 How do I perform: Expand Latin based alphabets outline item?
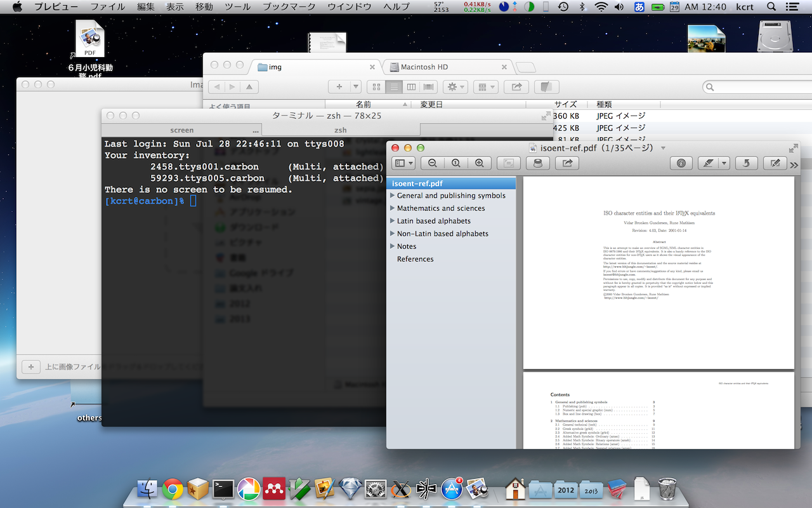pyautogui.click(x=393, y=221)
